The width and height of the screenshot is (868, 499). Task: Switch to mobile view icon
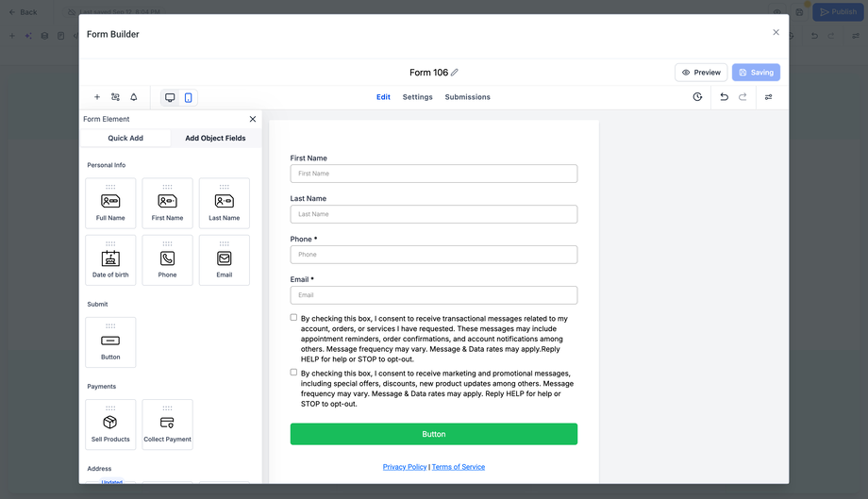coord(189,97)
